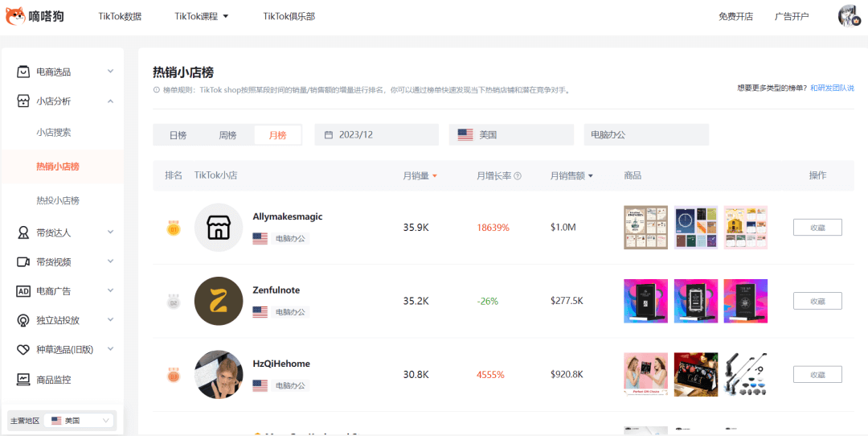868x436 pixels.
Task: Click 收藏 button for Allymakesmagic
Action: (x=817, y=228)
